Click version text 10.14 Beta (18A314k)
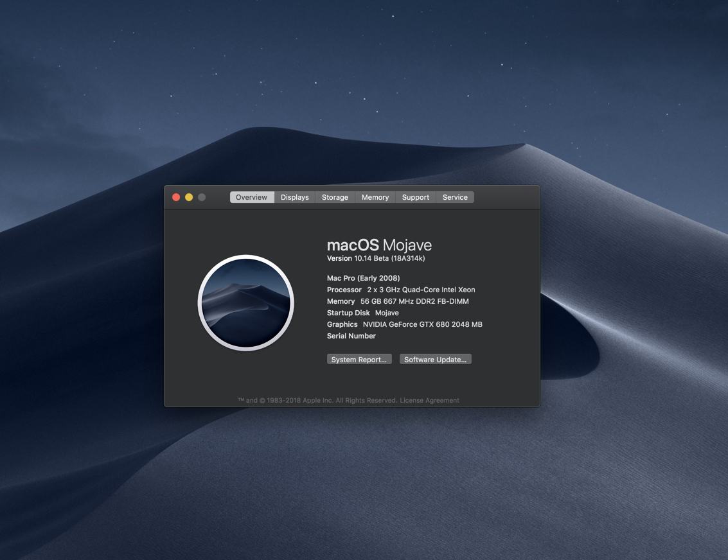Viewport: 728px width, 560px height. pos(389,258)
